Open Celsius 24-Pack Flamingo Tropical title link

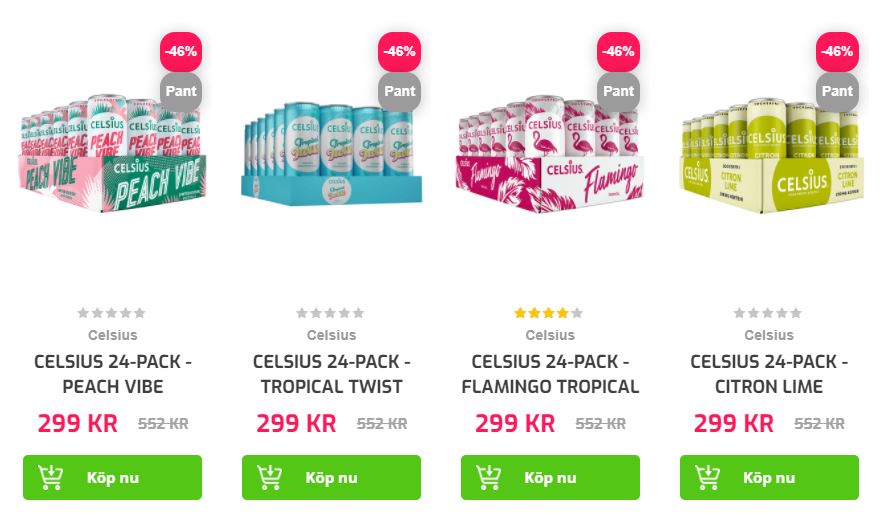pyautogui.click(x=550, y=374)
